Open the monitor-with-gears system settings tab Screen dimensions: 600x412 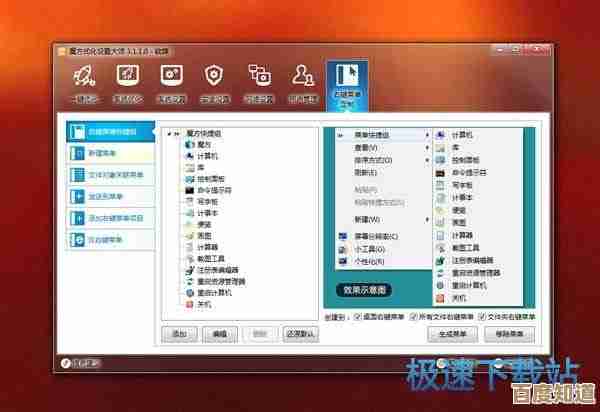click(172, 83)
